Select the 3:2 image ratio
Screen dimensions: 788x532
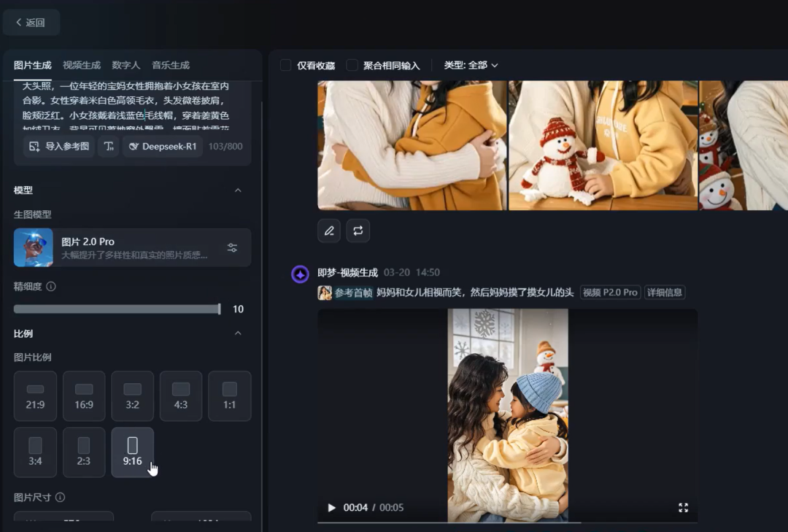click(x=132, y=396)
